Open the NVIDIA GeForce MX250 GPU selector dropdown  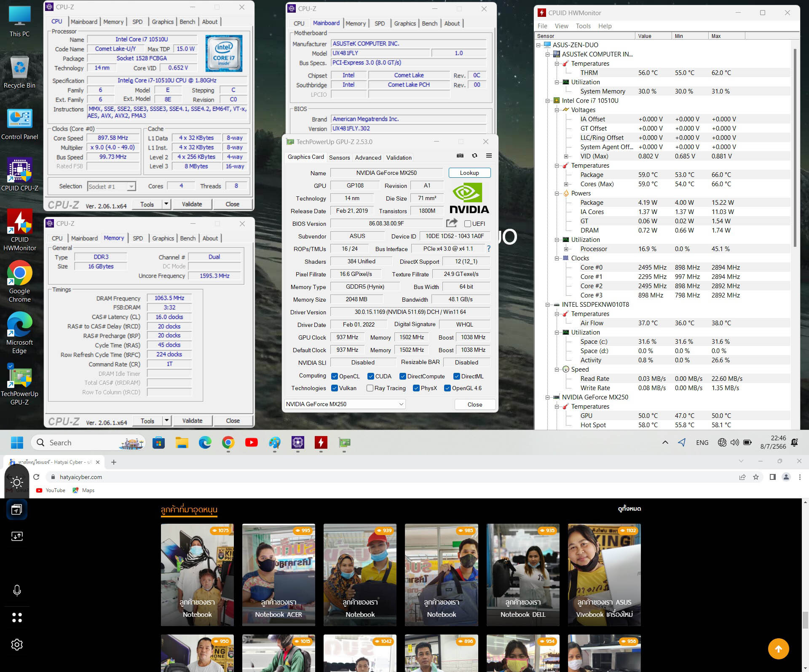(345, 404)
